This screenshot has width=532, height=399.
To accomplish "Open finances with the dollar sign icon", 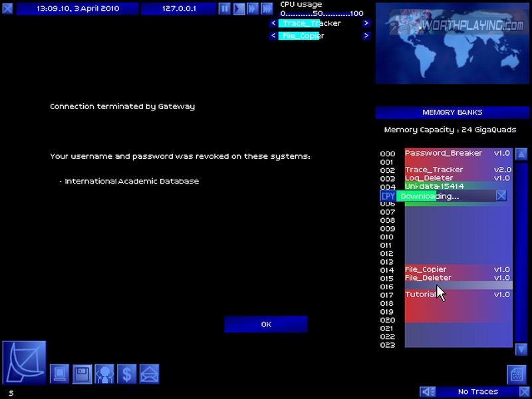I will point(126,374).
